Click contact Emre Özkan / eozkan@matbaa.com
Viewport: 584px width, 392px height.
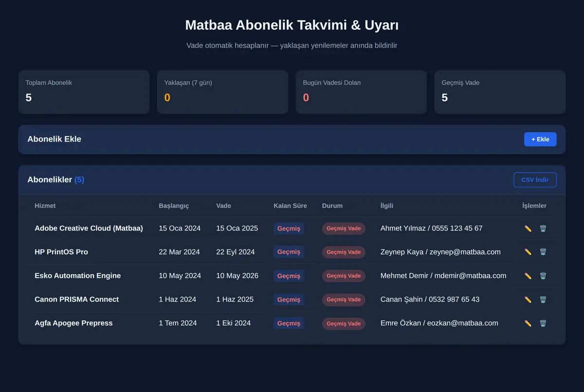coord(439,323)
